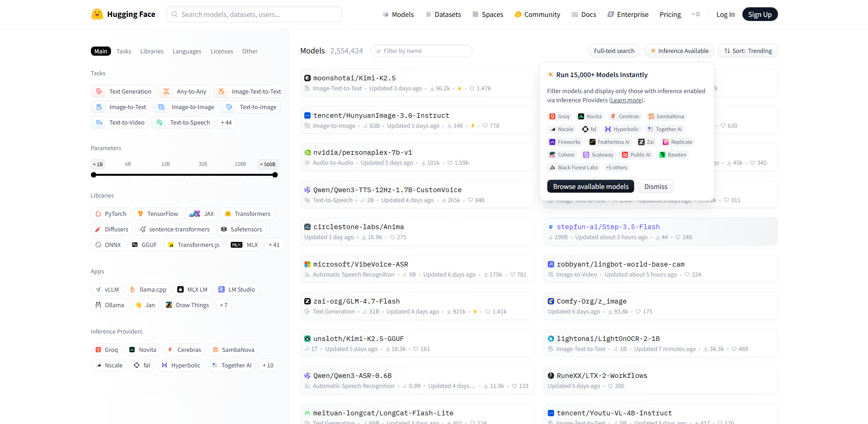Image resolution: width=868 pixels, height=424 pixels.
Task: Click the zai-org avatar on GLM-4.7-Flash
Action: tap(307, 301)
